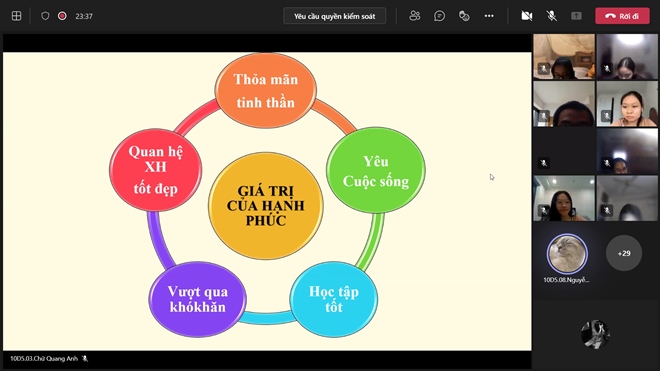This screenshot has height=371, width=660.
Task: Click the 'GIÁ TRỊ CỦA HẠNH PHÚC' center circle
Action: click(x=266, y=206)
